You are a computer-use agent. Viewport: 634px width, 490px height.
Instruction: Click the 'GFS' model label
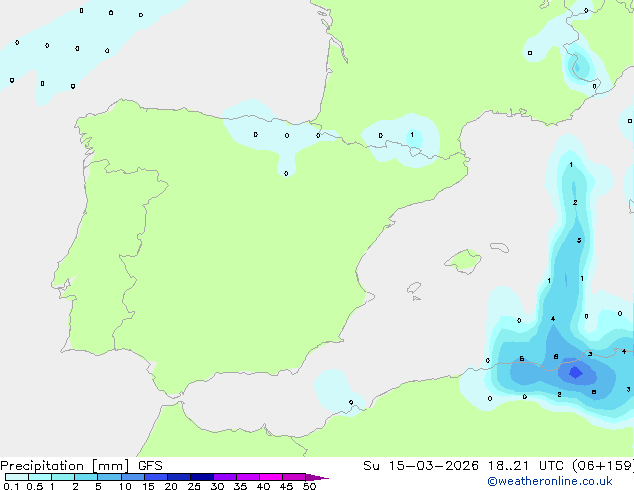pyautogui.click(x=150, y=466)
